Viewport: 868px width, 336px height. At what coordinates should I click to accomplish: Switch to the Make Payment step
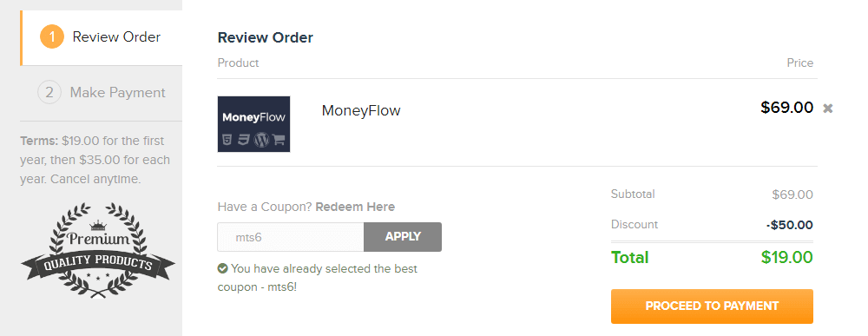coord(102,92)
